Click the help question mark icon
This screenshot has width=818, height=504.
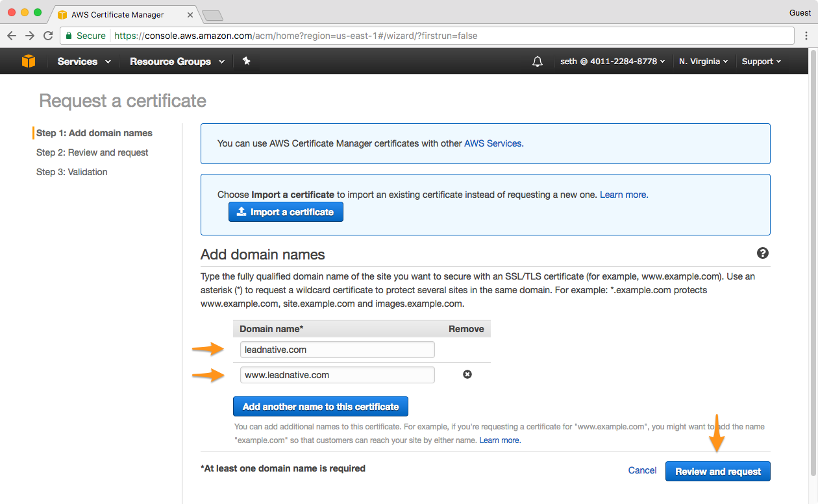click(763, 253)
